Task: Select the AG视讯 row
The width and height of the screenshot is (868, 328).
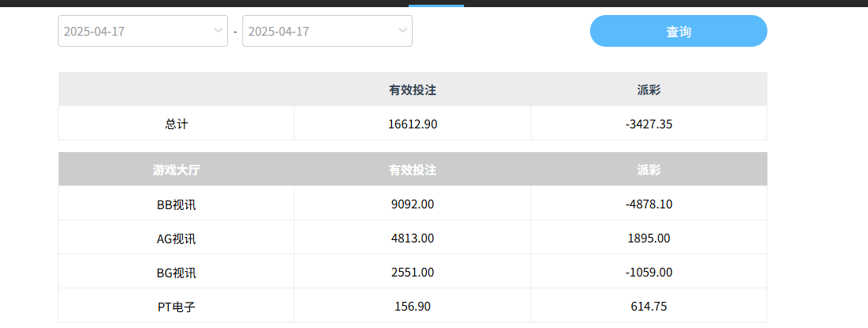Action: (x=176, y=238)
